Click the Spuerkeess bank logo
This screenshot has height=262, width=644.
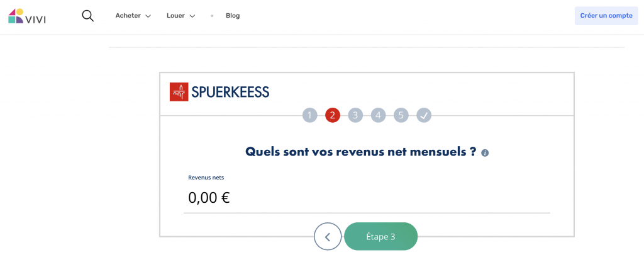(x=219, y=92)
